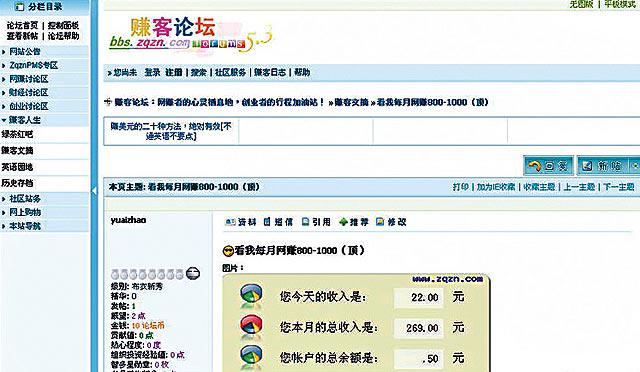Click the 新帖 new post button icon
The height and width of the screenshot is (372, 640).
pos(587,166)
